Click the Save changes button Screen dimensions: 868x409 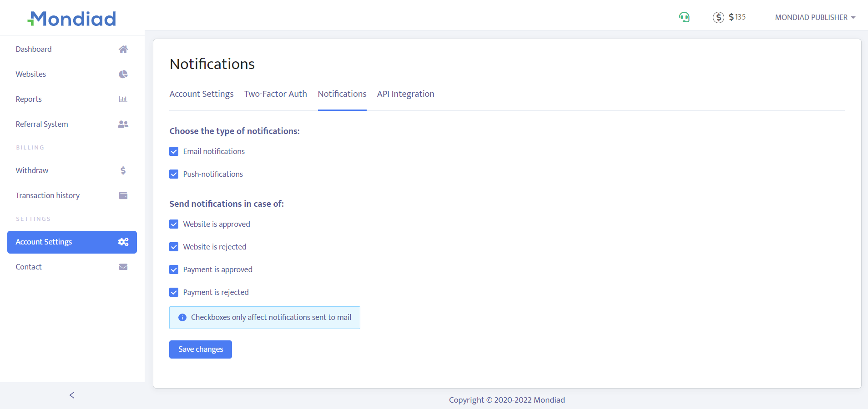pos(201,349)
